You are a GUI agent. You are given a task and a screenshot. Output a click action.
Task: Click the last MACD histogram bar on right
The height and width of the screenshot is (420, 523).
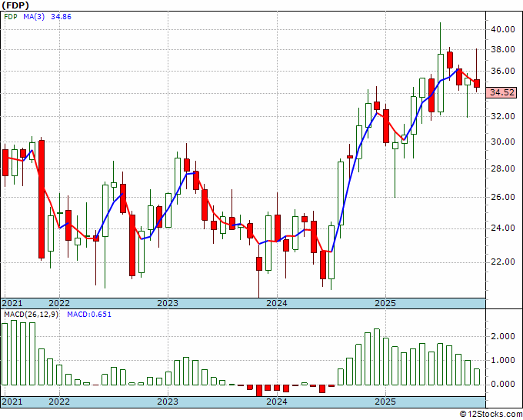477,377
